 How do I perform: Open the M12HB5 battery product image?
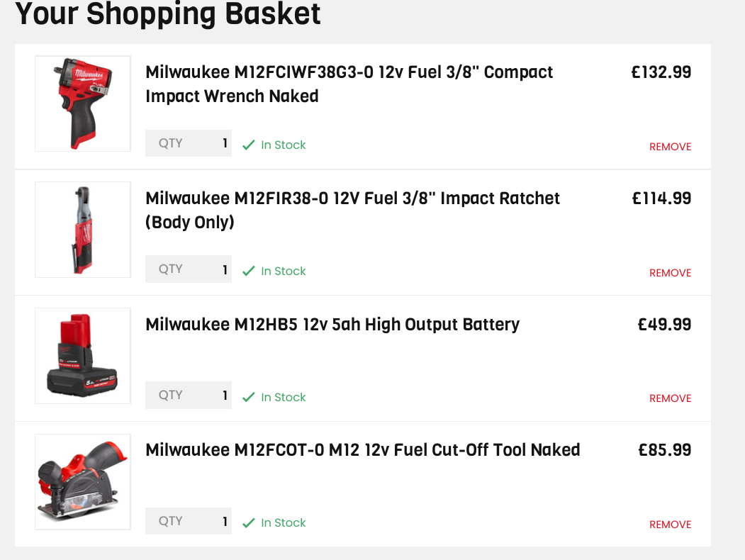82,355
